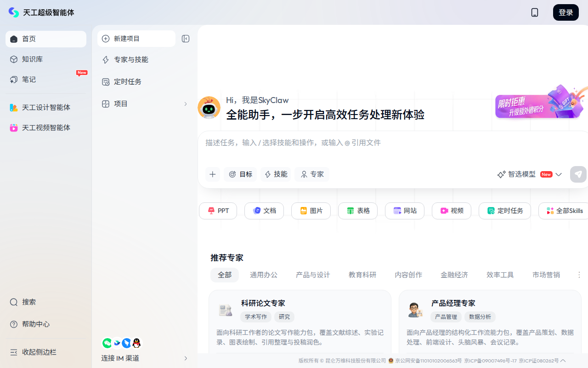Open the mobile phone app icon
This screenshot has height=368, width=588.
tap(535, 12)
